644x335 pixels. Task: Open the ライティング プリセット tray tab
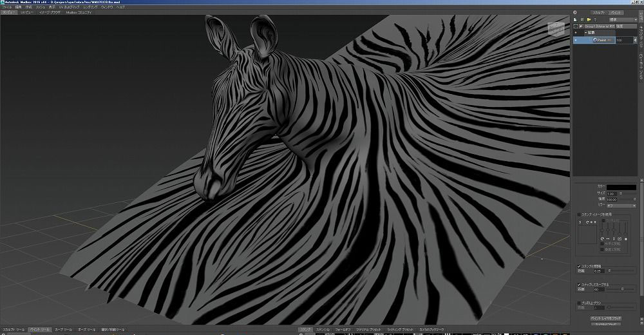401,330
